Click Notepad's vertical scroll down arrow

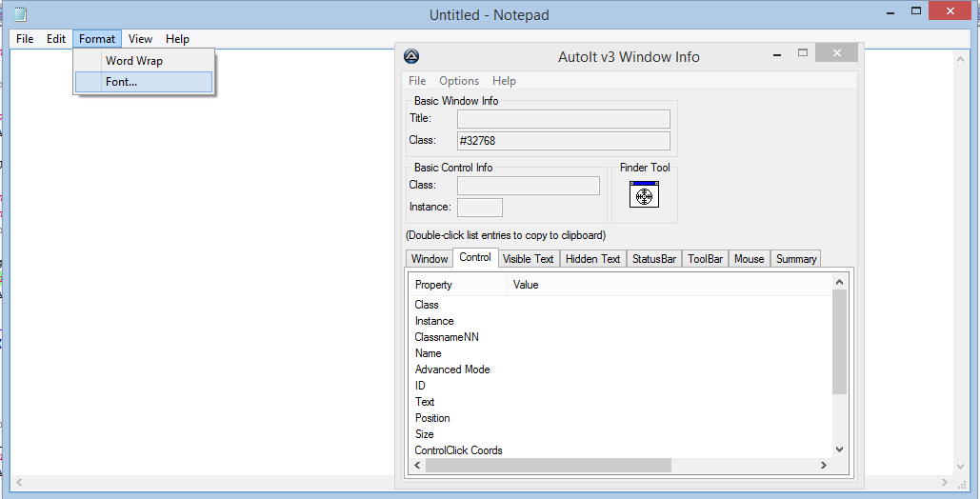[x=961, y=468]
